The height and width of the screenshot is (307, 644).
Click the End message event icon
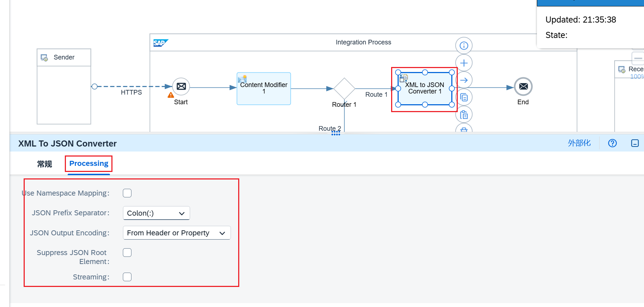click(x=523, y=87)
